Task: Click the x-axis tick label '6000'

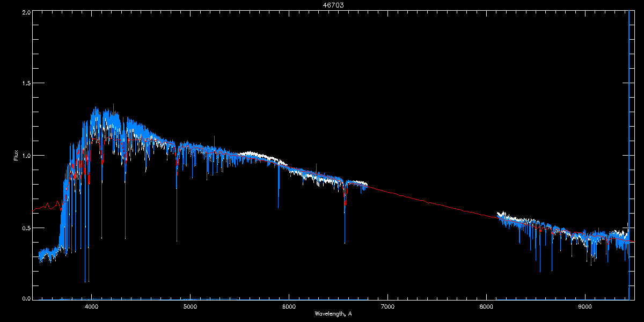Action: point(289,307)
